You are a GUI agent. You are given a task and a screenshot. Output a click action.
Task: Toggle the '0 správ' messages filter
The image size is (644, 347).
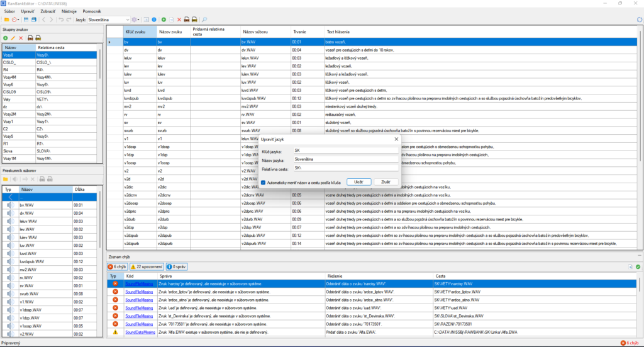coord(178,267)
